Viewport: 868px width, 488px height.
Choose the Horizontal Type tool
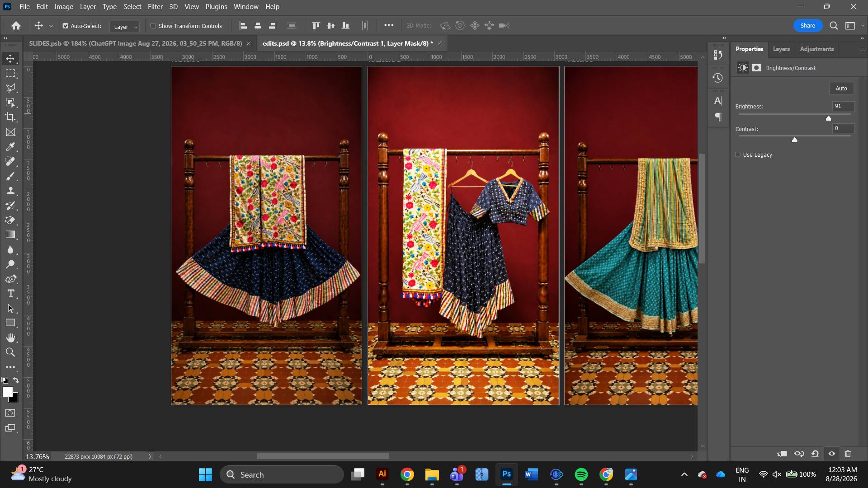(10, 294)
